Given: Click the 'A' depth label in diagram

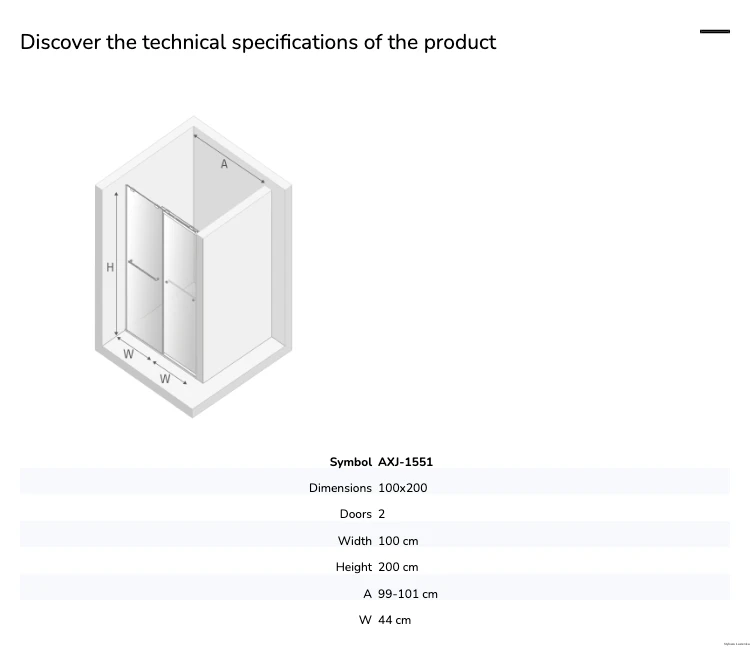Looking at the screenshot, I should click(x=224, y=164).
